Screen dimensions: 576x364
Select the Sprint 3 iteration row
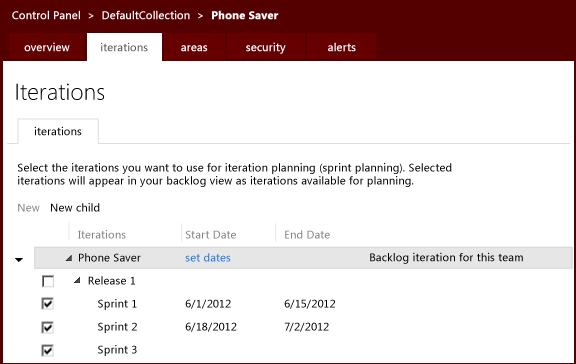coord(303,350)
